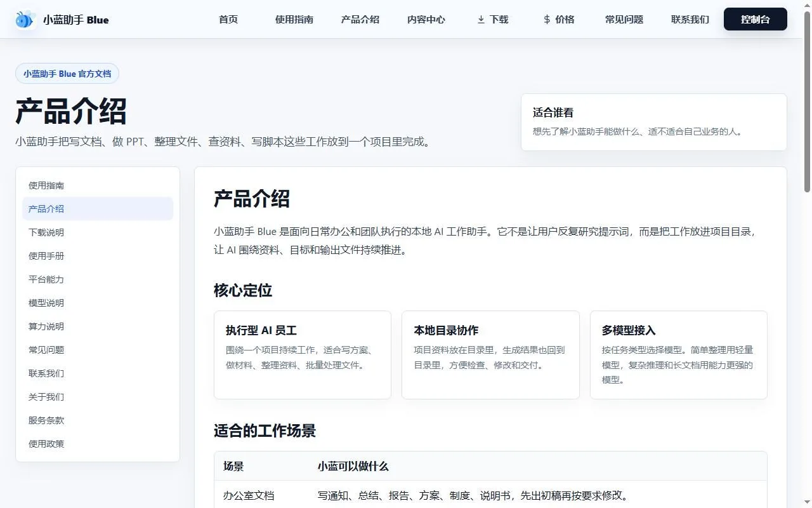The height and width of the screenshot is (508, 812).
Task: Click the 执行型 AI 员工 card
Action: click(x=303, y=355)
